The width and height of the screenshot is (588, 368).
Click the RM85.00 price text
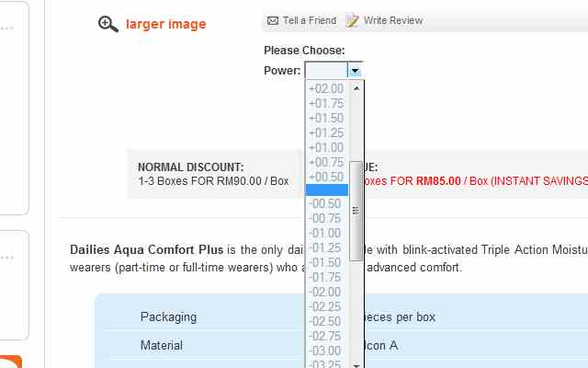pyautogui.click(x=438, y=181)
